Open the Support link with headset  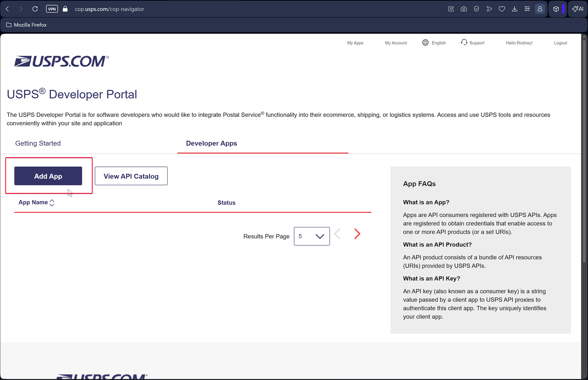click(x=473, y=43)
